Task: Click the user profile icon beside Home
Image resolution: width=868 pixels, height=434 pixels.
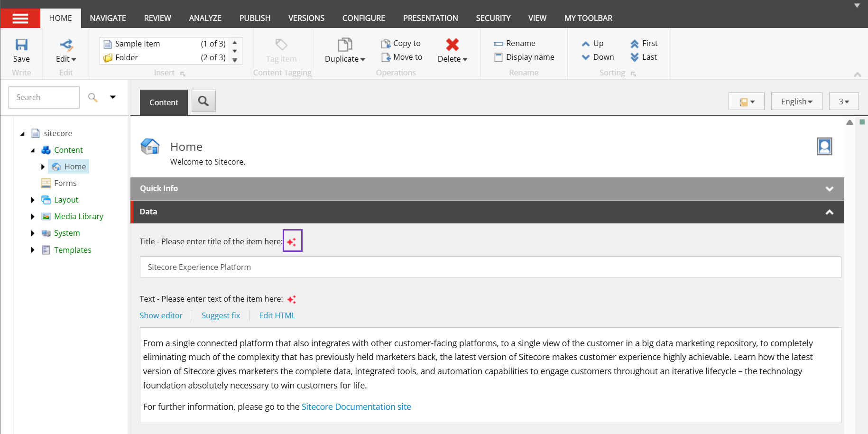Action: [824, 146]
